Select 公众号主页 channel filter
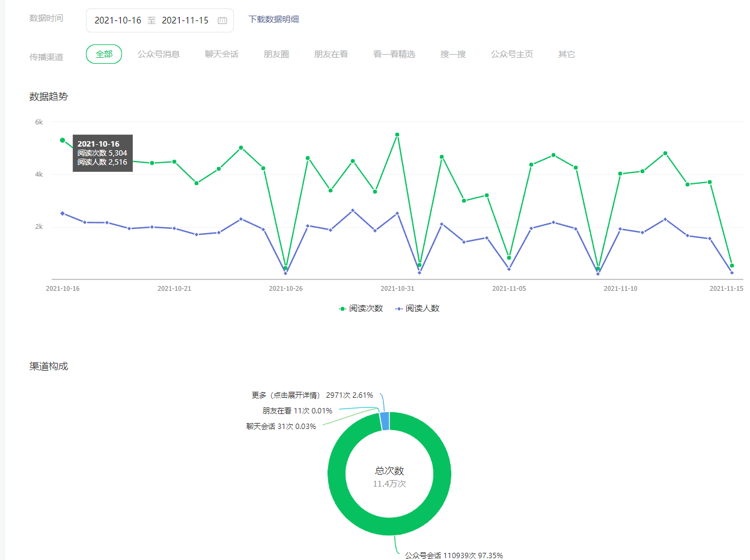Image resolution: width=750 pixels, height=560 pixels. point(512,54)
